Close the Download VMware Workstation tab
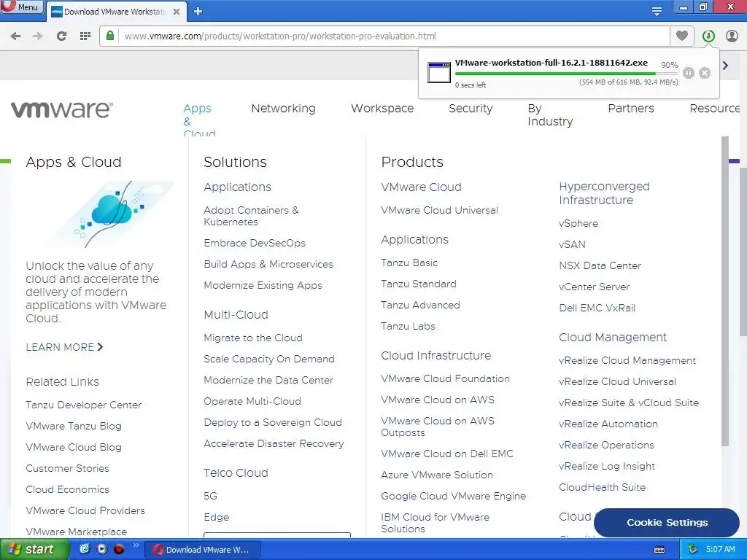Viewport: 747px width, 560px height. point(177,12)
